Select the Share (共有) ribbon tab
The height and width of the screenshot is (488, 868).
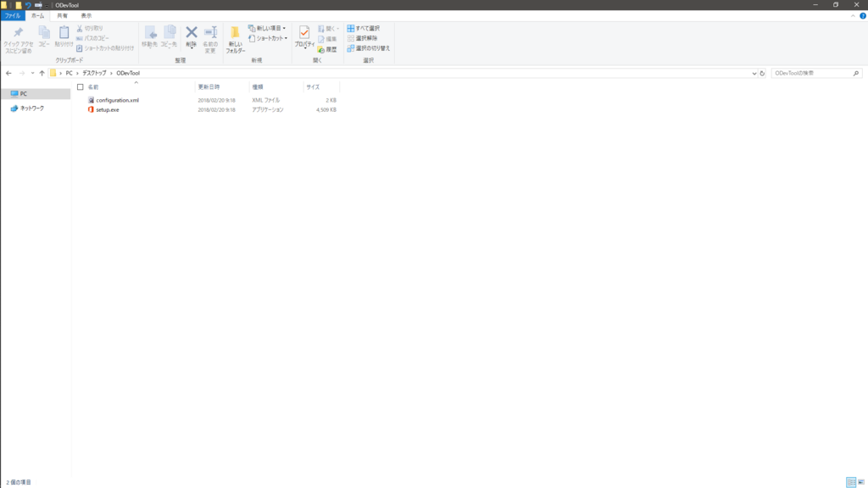tap(63, 15)
